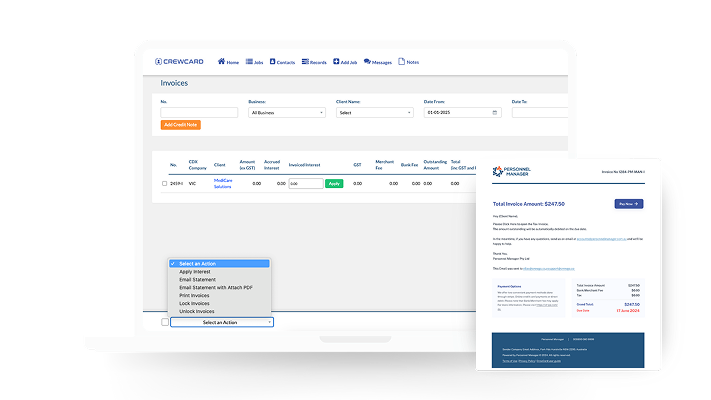The width and height of the screenshot is (711, 400).
Task: Choose Apply Interest from action list
Action: pyautogui.click(x=193, y=272)
